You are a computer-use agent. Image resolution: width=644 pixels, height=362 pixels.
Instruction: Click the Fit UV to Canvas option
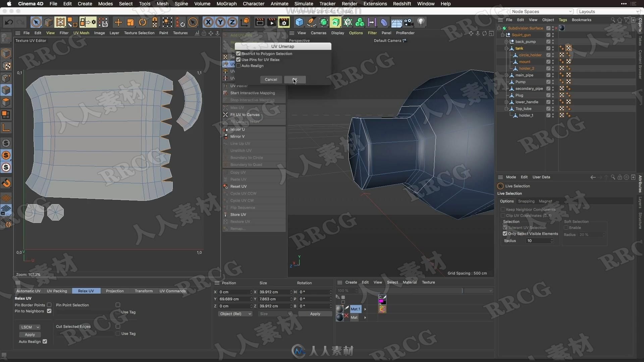[x=245, y=115]
